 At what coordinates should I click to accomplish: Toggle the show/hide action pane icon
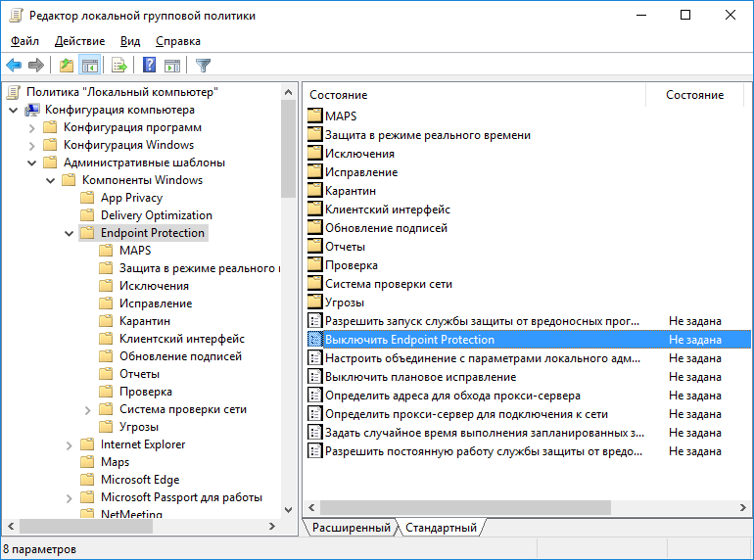[x=172, y=66]
